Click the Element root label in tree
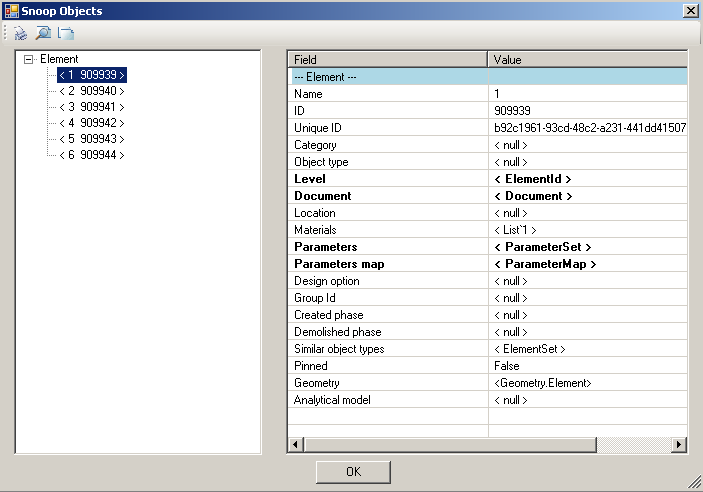Image resolution: width=703 pixels, height=492 pixels. pos(59,59)
